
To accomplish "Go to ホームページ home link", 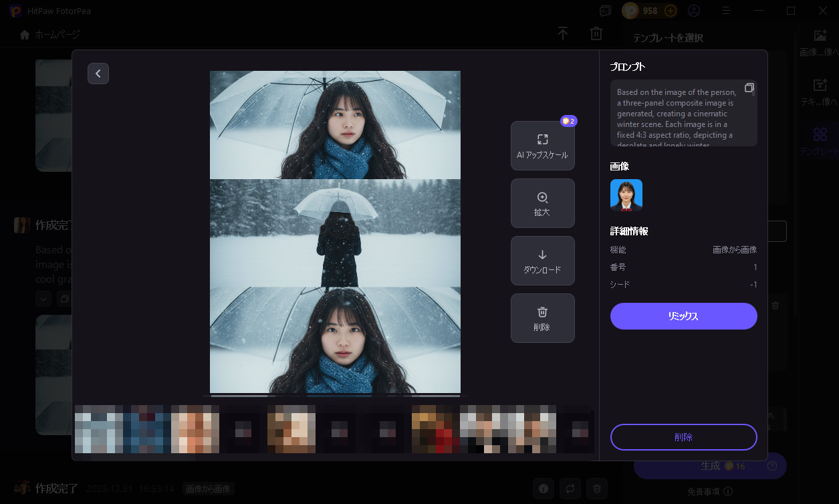I will pos(50,34).
